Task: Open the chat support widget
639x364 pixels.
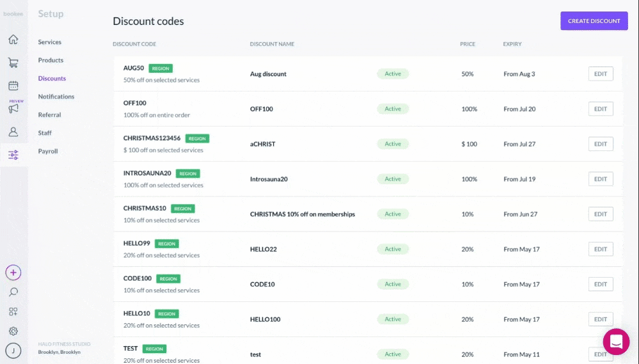Action: point(616,342)
